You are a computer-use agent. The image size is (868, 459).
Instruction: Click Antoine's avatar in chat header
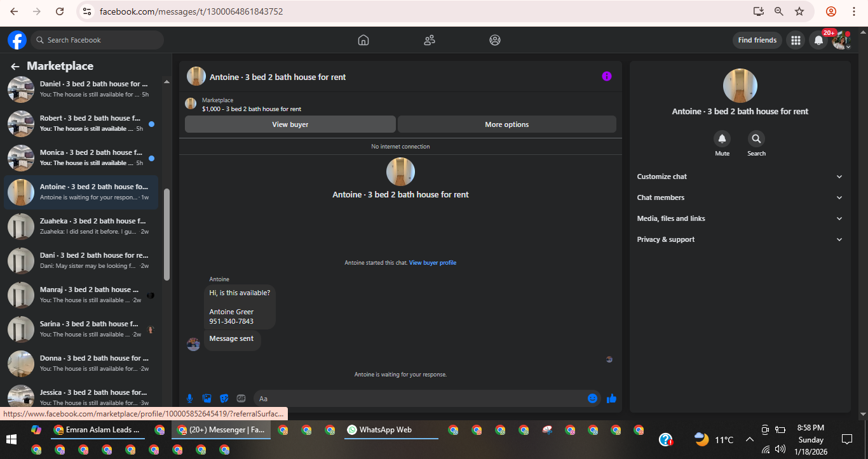click(196, 76)
